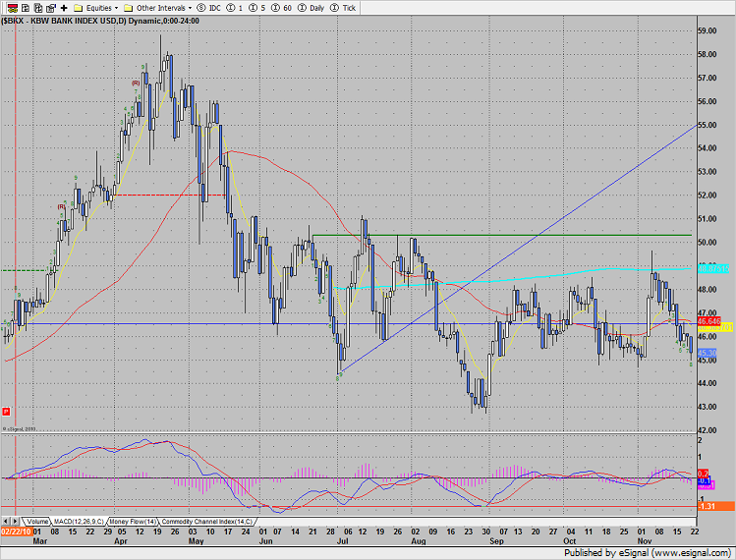Click the orange -1.31 MACD value label

tap(715, 506)
